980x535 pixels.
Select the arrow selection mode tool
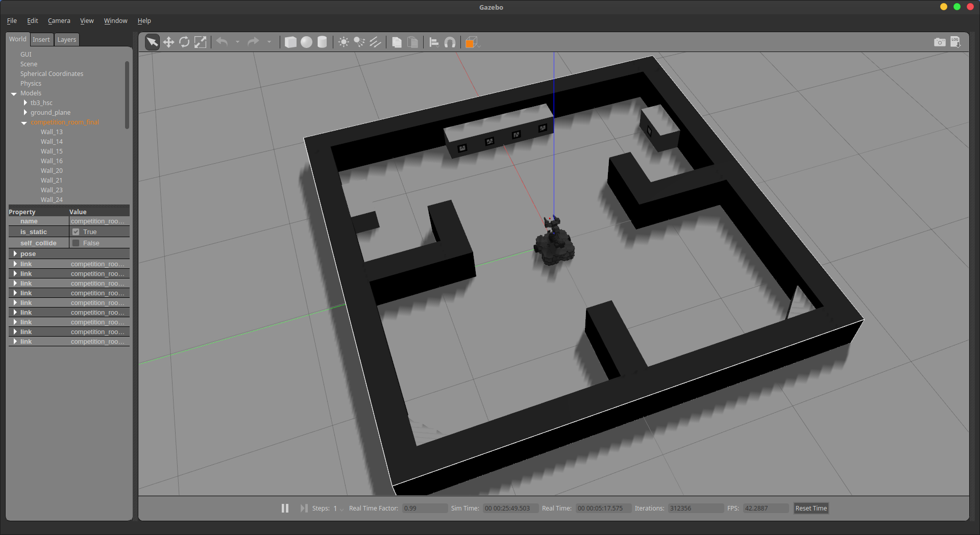pyautogui.click(x=152, y=42)
